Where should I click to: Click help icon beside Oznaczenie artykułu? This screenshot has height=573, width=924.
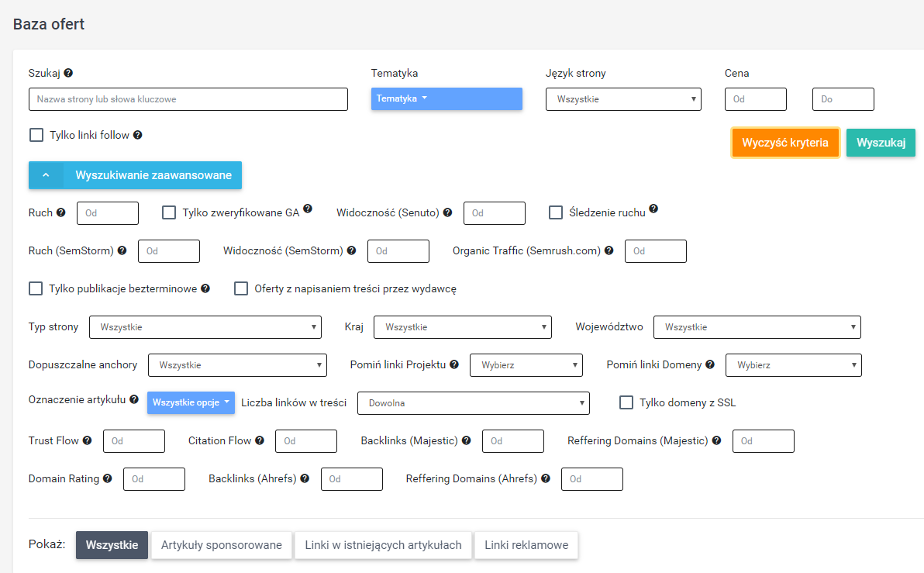click(134, 399)
